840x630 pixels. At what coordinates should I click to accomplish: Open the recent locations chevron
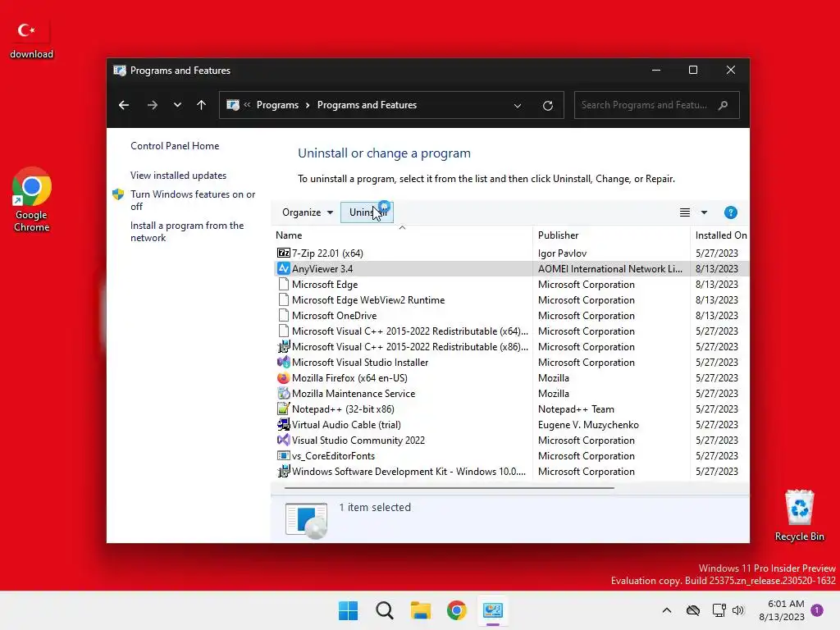(177, 105)
